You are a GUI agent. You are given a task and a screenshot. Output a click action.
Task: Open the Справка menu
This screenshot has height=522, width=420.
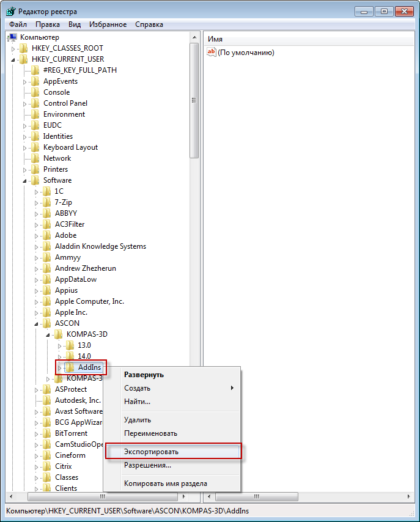[x=149, y=24]
